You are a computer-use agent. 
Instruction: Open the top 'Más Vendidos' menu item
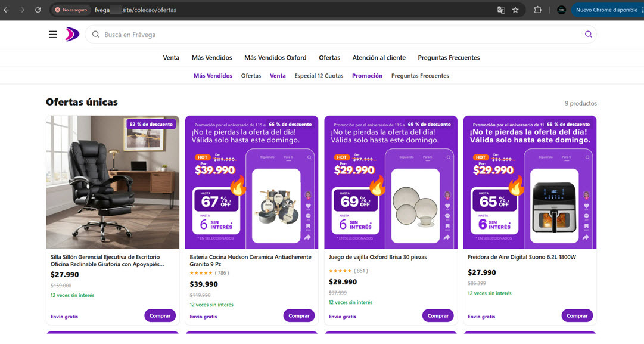212,58
